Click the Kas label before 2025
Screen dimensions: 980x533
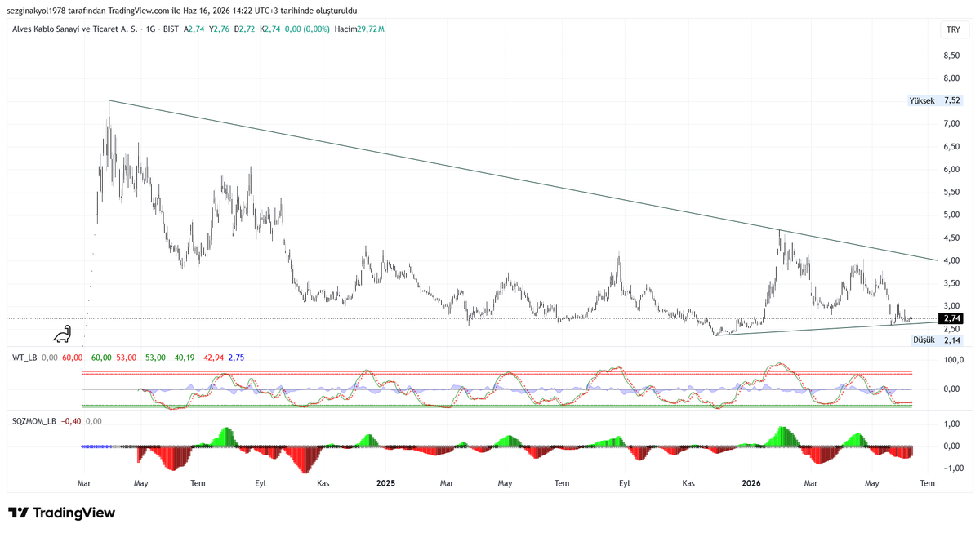323,483
